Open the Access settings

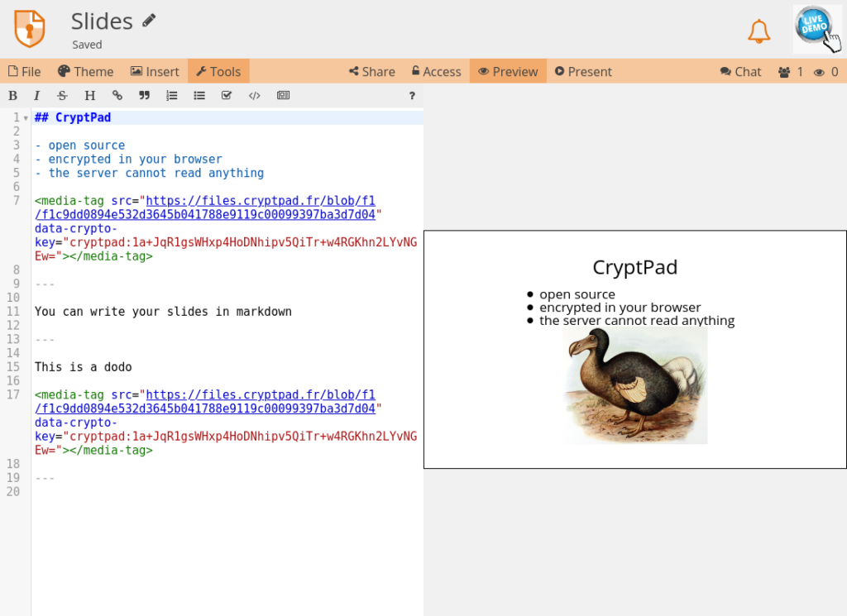[437, 71]
